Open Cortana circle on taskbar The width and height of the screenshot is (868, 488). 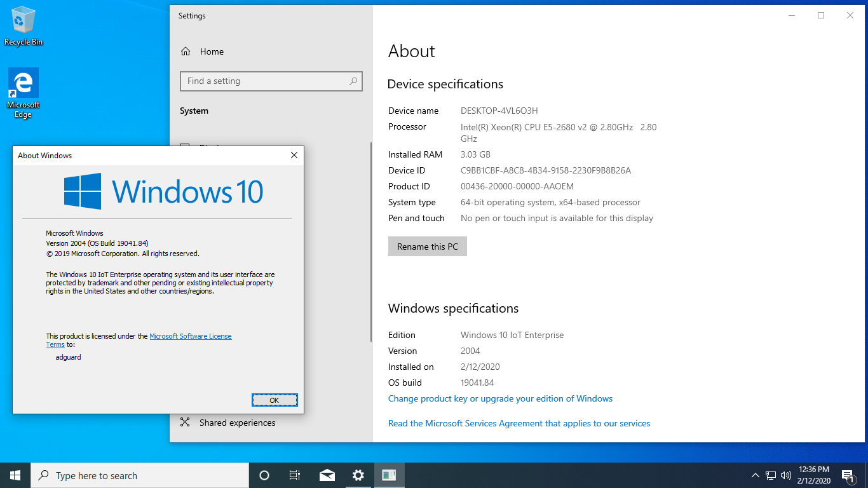tap(264, 475)
